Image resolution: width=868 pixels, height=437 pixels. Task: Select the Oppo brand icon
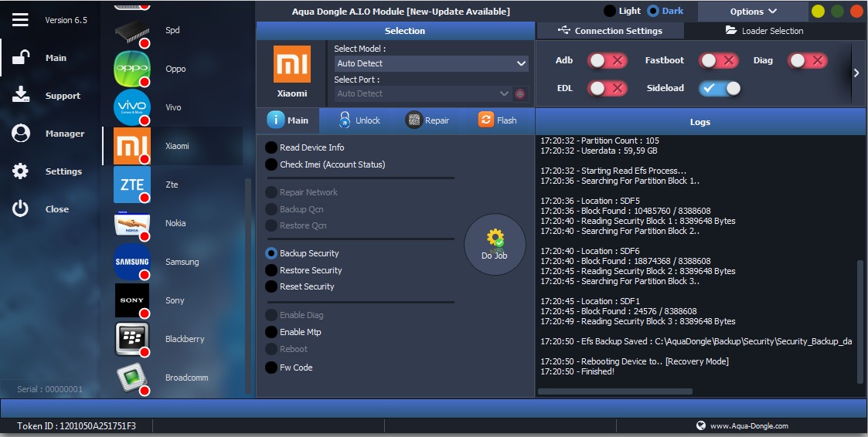(132, 69)
